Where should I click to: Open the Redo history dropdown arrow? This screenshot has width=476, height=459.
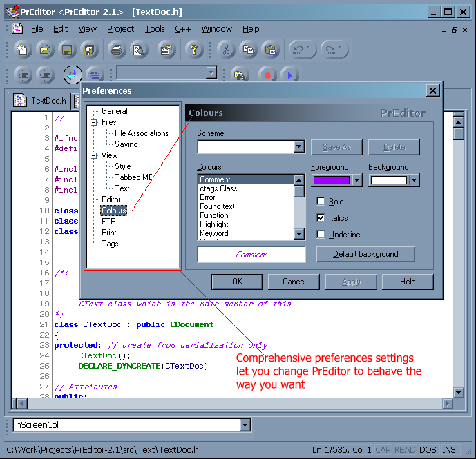[x=340, y=48]
